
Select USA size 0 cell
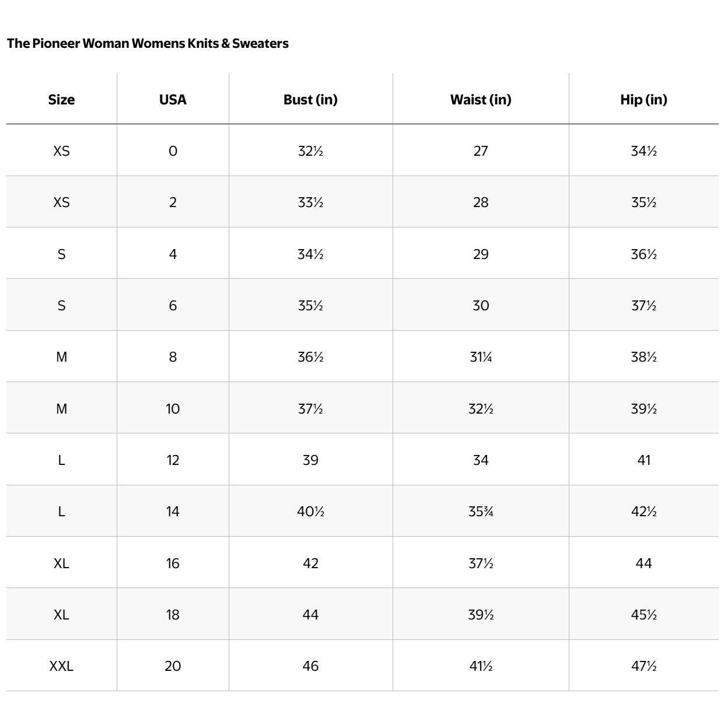click(173, 151)
